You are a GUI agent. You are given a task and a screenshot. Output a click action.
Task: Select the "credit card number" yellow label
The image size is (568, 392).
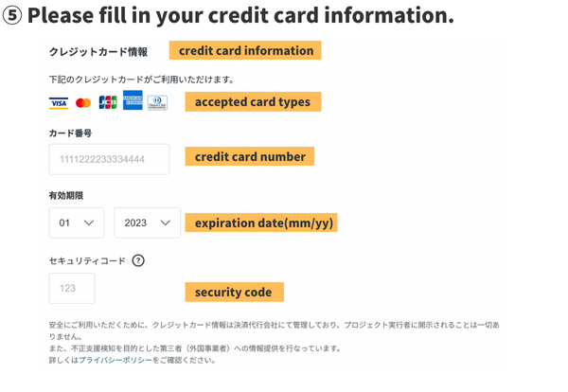249,156
